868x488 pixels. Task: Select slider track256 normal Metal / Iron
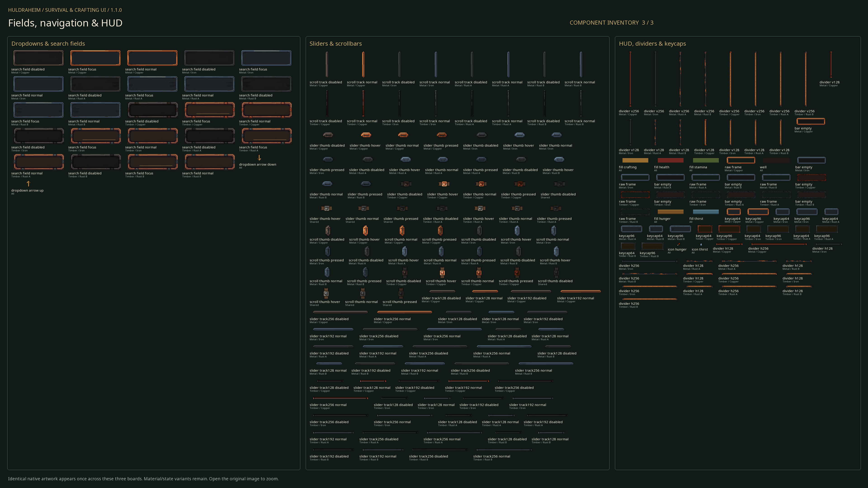454,329
